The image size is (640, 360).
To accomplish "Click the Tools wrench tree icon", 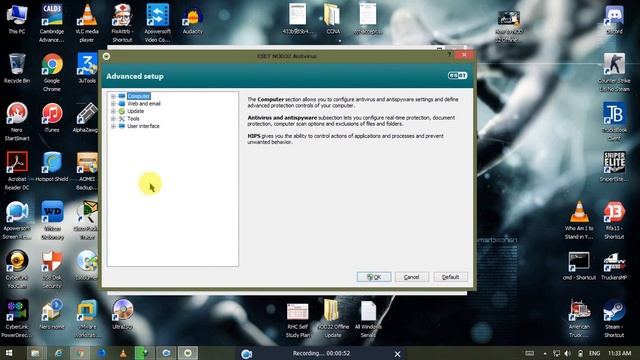I will click(122, 119).
